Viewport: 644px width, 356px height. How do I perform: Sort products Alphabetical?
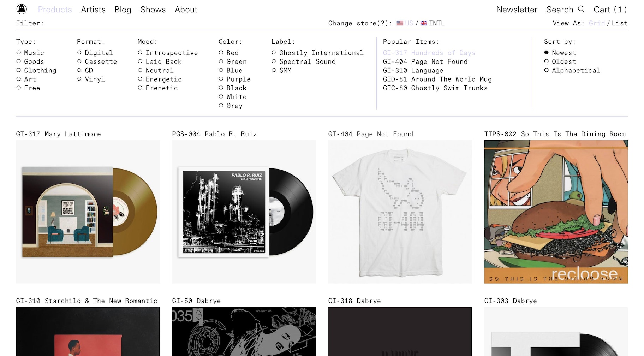547,70
